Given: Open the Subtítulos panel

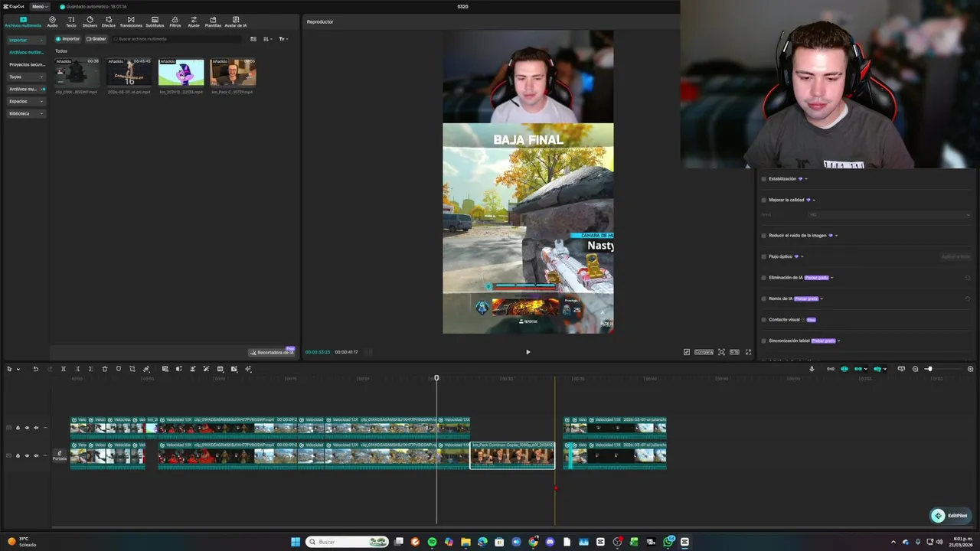Looking at the screenshot, I should point(155,21).
